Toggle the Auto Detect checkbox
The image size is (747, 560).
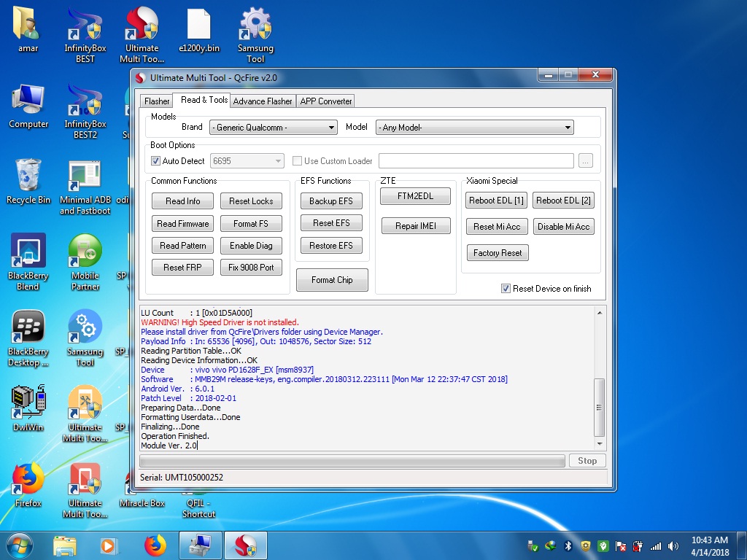point(155,161)
